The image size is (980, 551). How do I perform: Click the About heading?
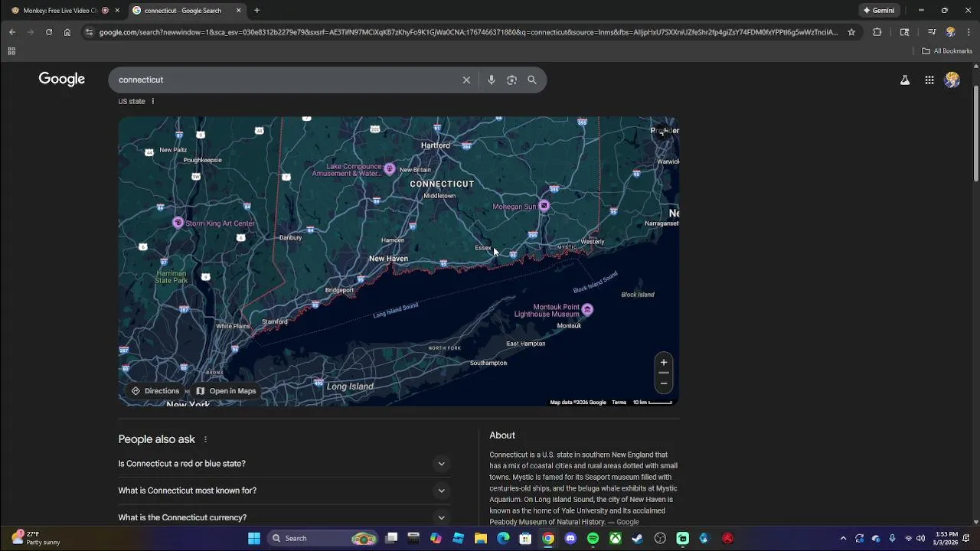(502, 435)
